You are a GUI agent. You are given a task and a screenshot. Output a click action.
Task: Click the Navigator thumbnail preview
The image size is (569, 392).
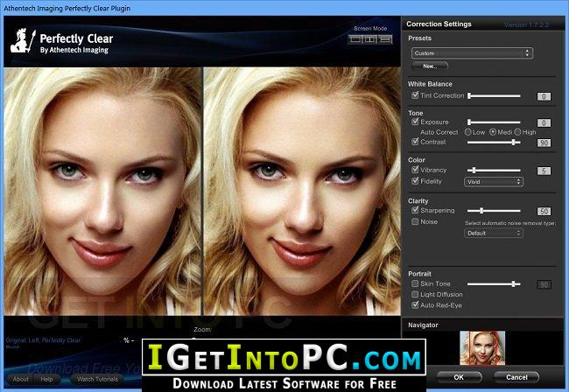coord(482,347)
